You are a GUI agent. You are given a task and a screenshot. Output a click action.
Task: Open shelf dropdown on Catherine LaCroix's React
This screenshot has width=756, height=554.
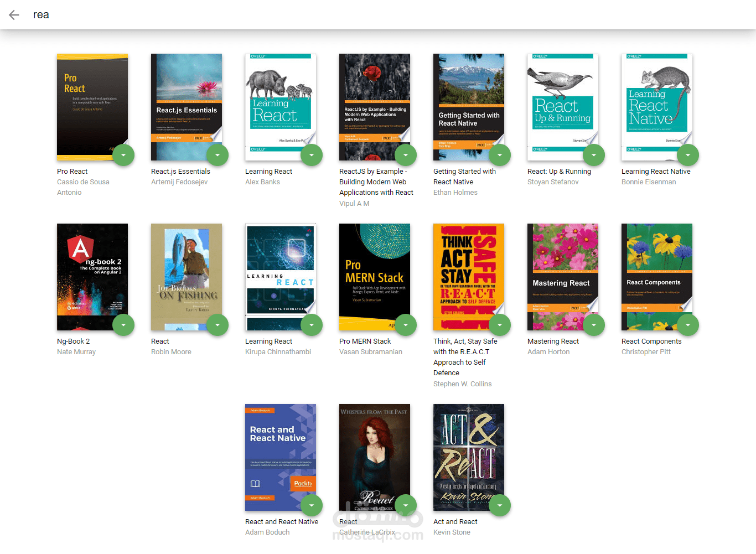click(406, 505)
